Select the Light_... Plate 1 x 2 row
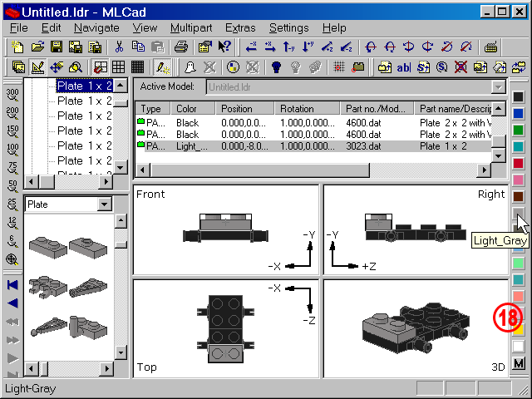 point(313,146)
